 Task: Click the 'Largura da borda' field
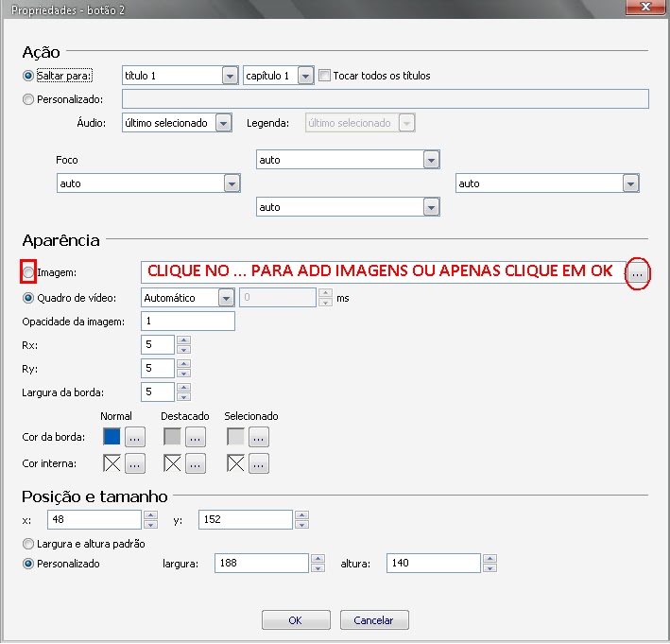[x=157, y=392]
